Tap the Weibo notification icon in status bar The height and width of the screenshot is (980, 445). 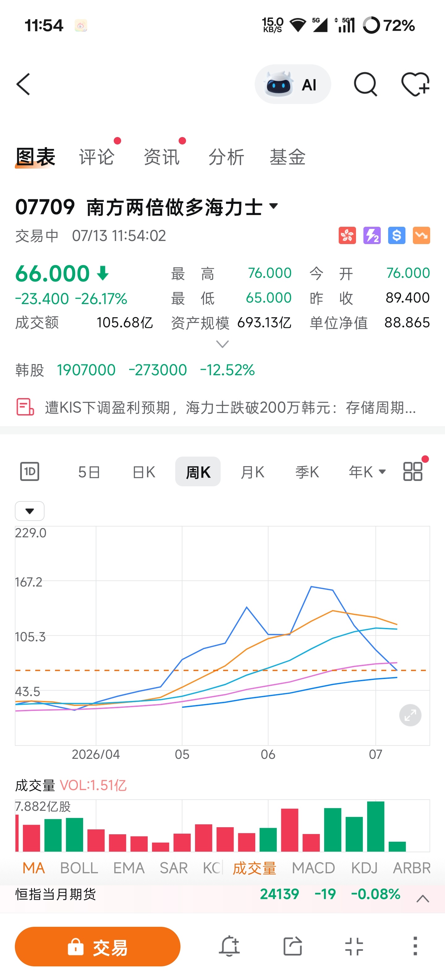tap(81, 25)
